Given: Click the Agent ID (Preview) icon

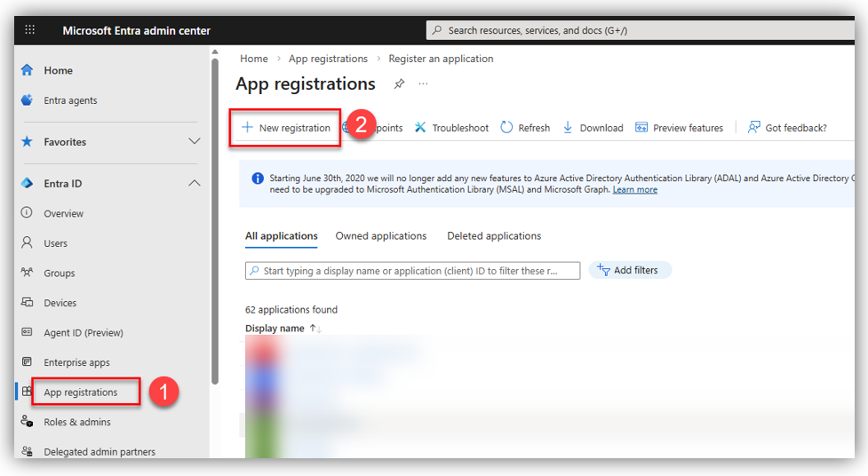Looking at the screenshot, I should (27, 332).
